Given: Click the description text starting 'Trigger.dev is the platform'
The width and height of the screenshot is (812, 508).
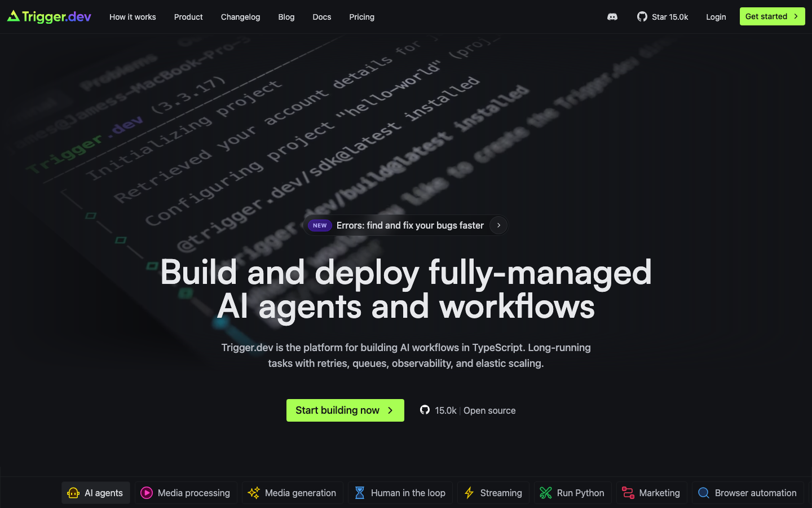Looking at the screenshot, I should 406,356.
